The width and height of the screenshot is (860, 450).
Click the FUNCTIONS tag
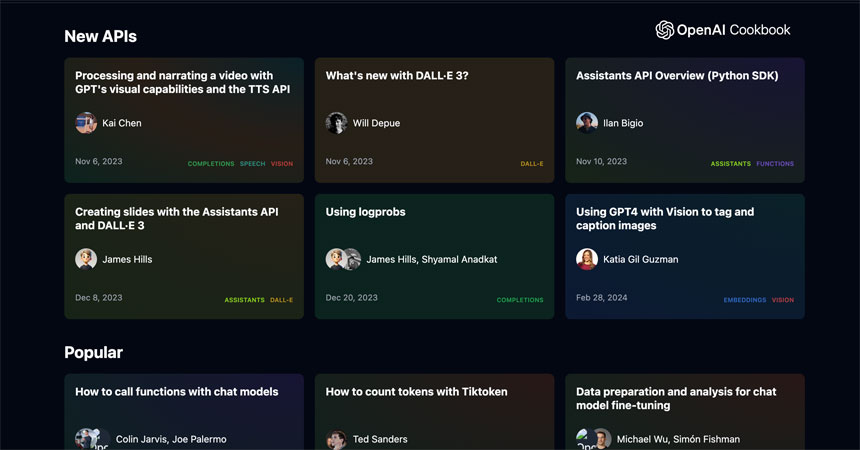[775, 164]
